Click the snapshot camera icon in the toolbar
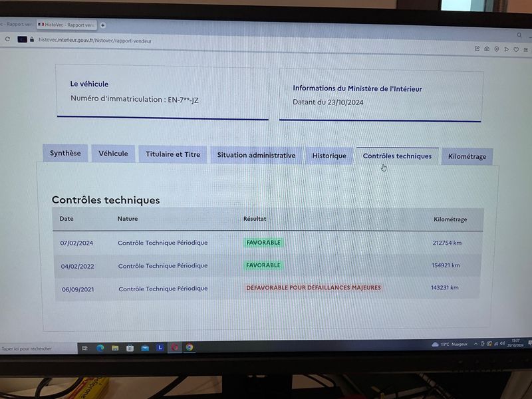Image resolution: width=532 pixels, height=399 pixels. [x=487, y=49]
